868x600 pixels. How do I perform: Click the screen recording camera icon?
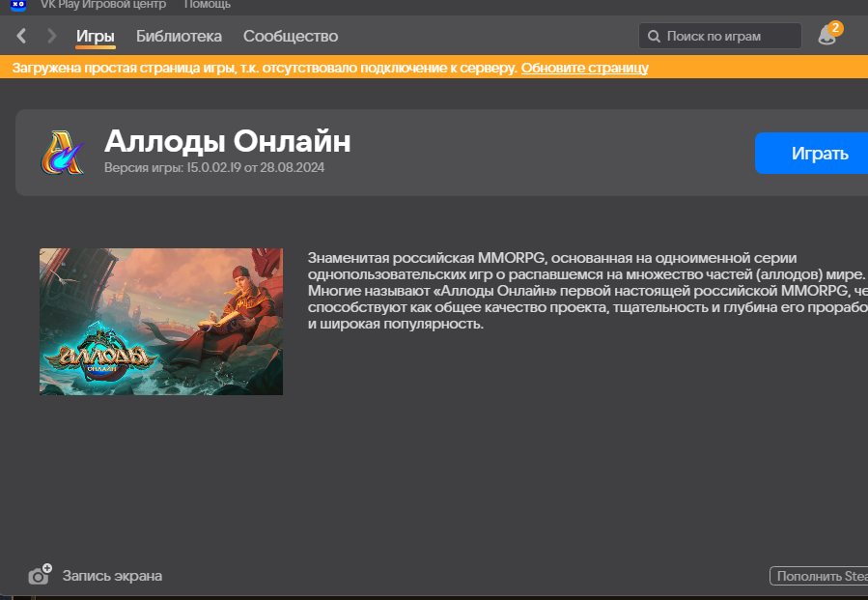(x=40, y=575)
